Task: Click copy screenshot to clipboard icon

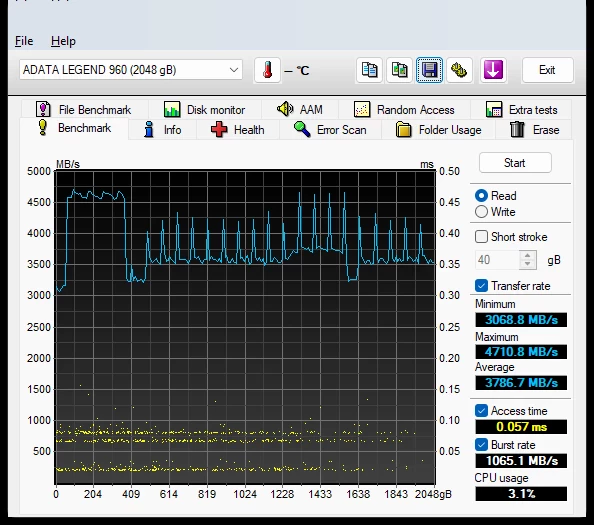Action: pyautogui.click(x=399, y=70)
